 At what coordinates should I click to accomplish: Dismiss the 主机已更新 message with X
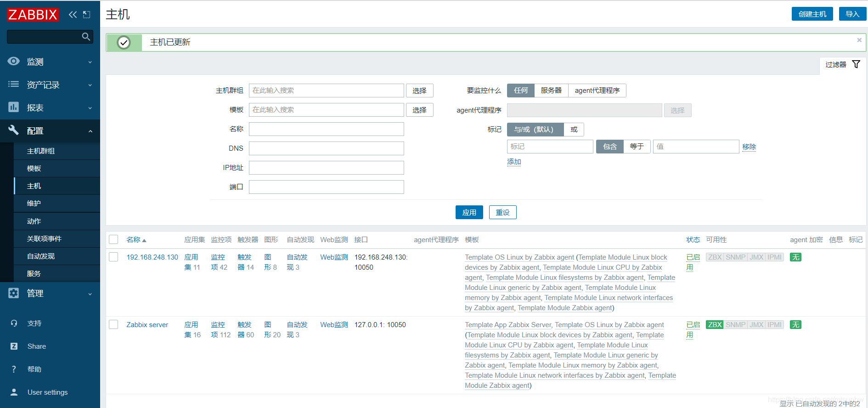[x=859, y=40]
